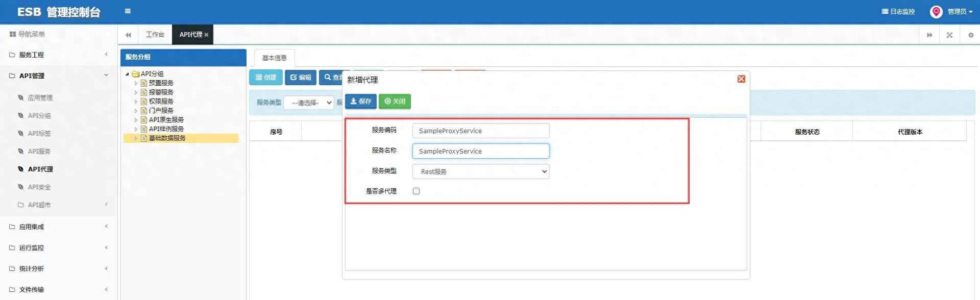Click the 创建 button
Screen dimensions: 980x300
click(266, 78)
